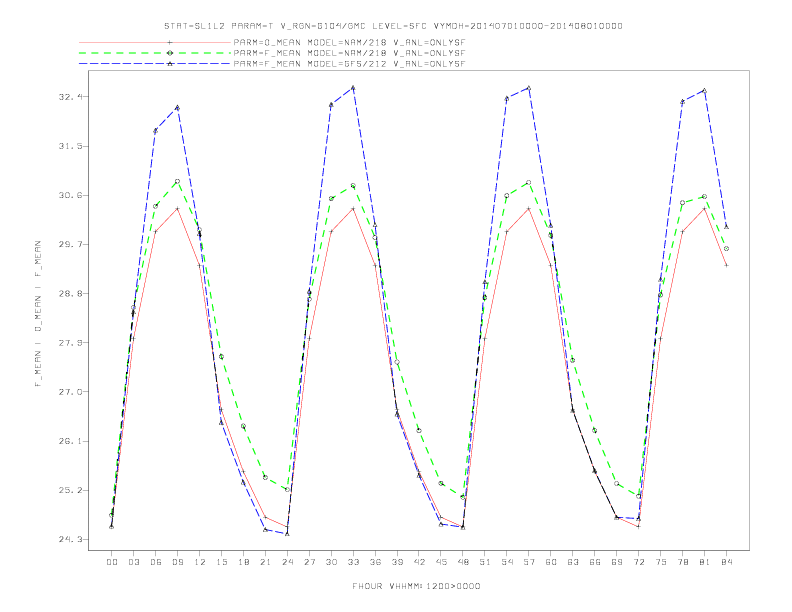
Task: Click green NAM circle data point at hour 84
Action: [x=726, y=249]
